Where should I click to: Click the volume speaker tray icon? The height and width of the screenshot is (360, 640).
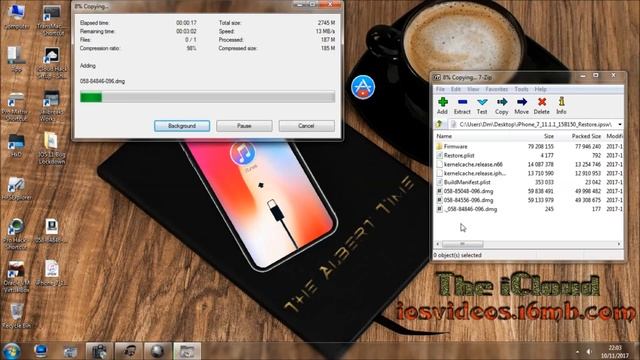589,351
